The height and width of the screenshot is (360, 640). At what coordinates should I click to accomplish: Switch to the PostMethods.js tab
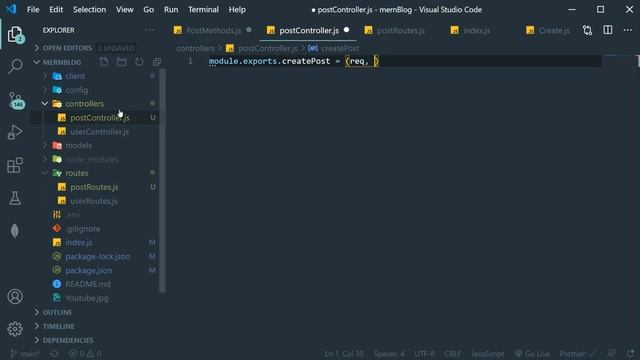213,31
